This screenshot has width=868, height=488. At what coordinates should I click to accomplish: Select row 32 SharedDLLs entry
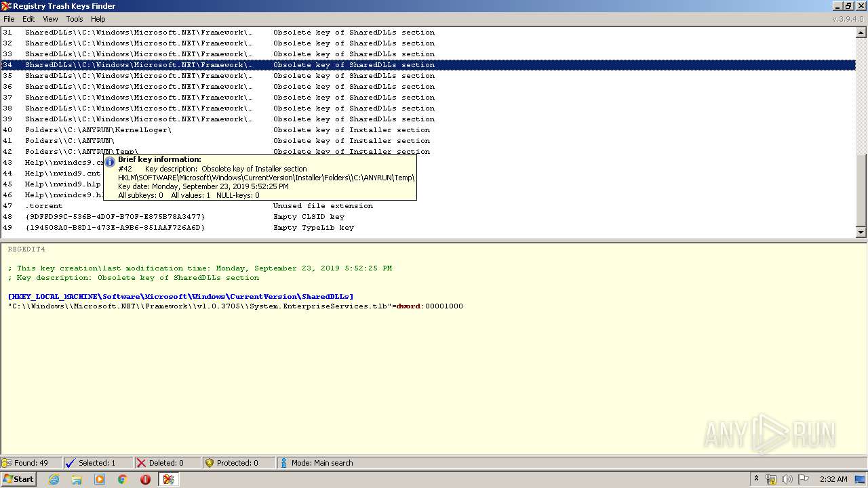428,43
